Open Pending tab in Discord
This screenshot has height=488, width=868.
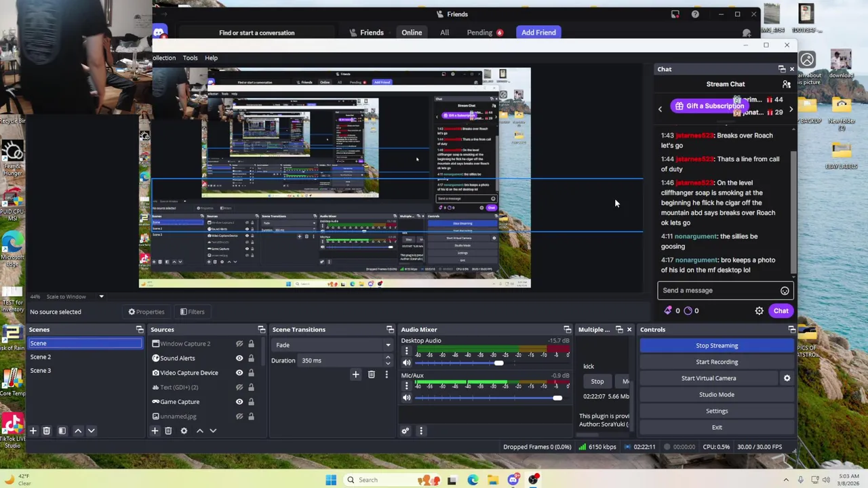[x=484, y=33]
